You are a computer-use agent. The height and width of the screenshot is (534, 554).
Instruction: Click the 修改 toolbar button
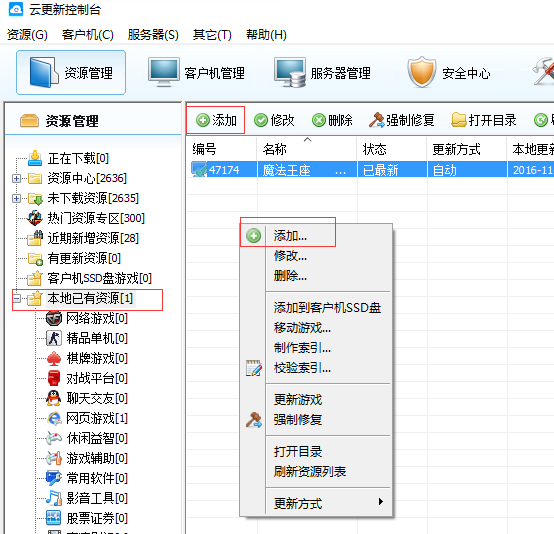click(274, 120)
